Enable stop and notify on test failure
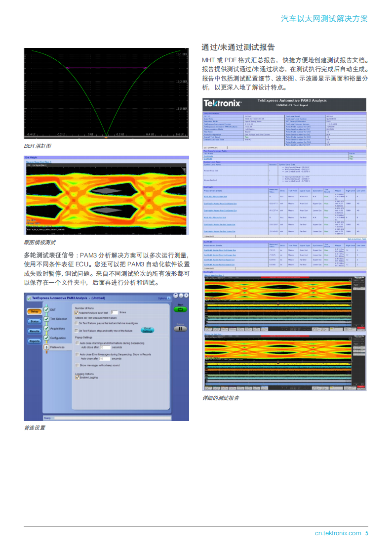392x555 pixels. point(76,331)
